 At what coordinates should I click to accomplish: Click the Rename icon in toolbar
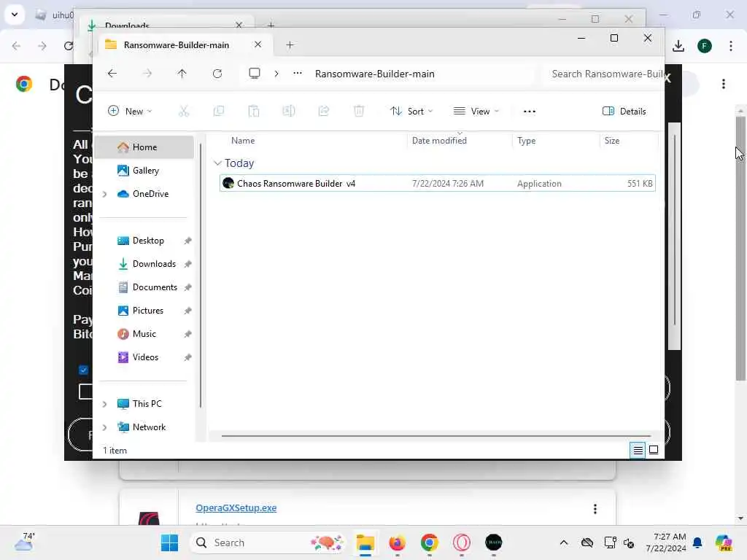click(x=289, y=111)
